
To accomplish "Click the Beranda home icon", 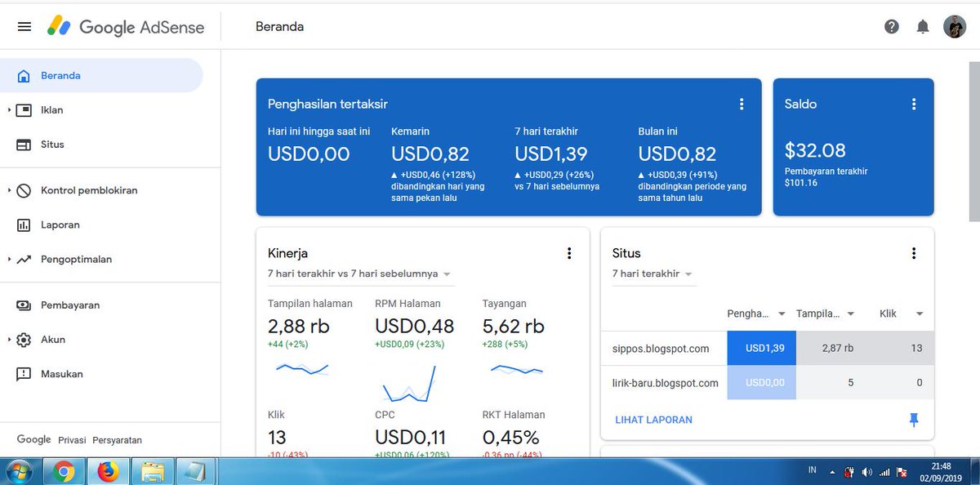I will [x=24, y=76].
